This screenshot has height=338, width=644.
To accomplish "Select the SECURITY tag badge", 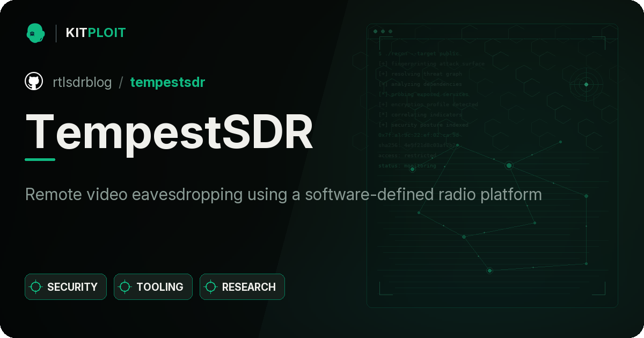I will click(65, 287).
